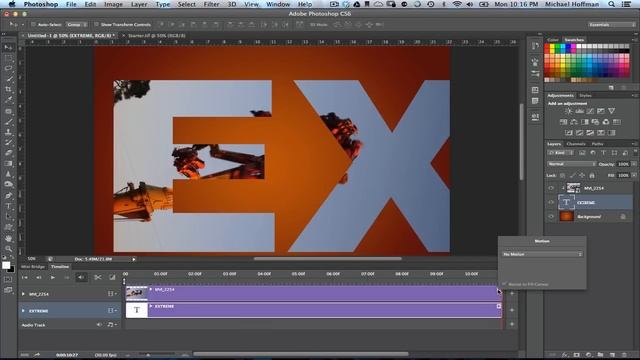Switch to the Styles tab
Screen dimensions: 640x360
(x=585, y=96)
